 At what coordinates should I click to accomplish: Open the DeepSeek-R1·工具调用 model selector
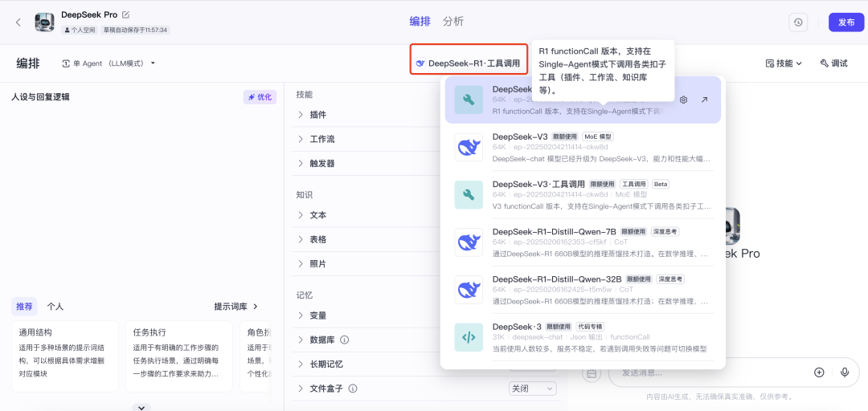pyautogui.click(x=468, y=63)
